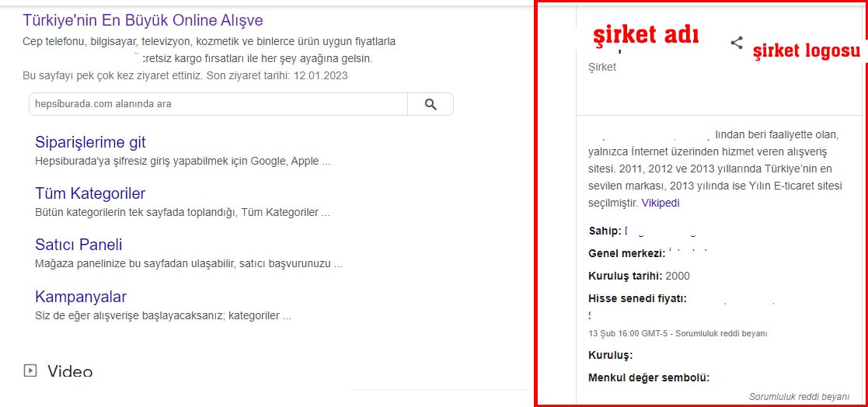868x407 pixels.
Task: Open the Tüm Kategoriler sitelink
Action: point(90,193)
